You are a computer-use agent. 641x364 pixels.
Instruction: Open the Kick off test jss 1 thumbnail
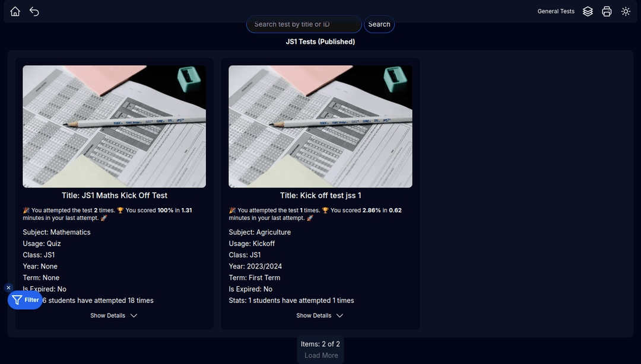tap(320, 126)
